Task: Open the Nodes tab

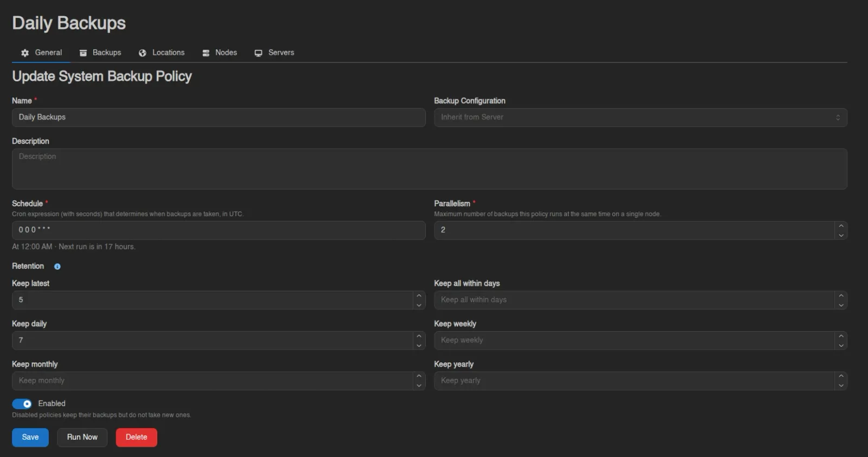Action: [220, 53]
